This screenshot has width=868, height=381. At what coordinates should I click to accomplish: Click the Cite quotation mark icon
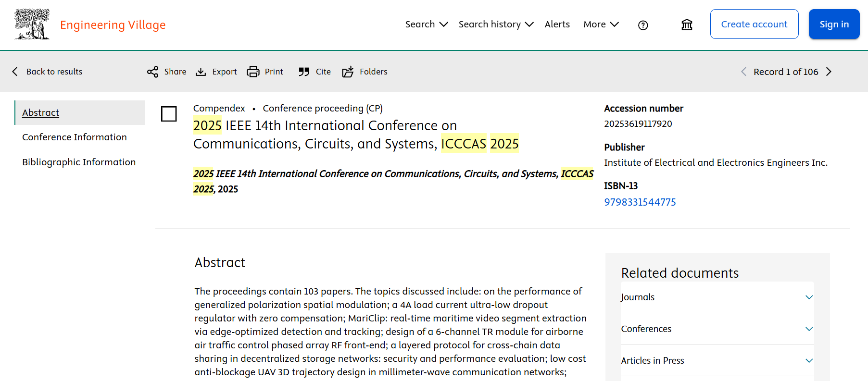(x=304, y=72)
